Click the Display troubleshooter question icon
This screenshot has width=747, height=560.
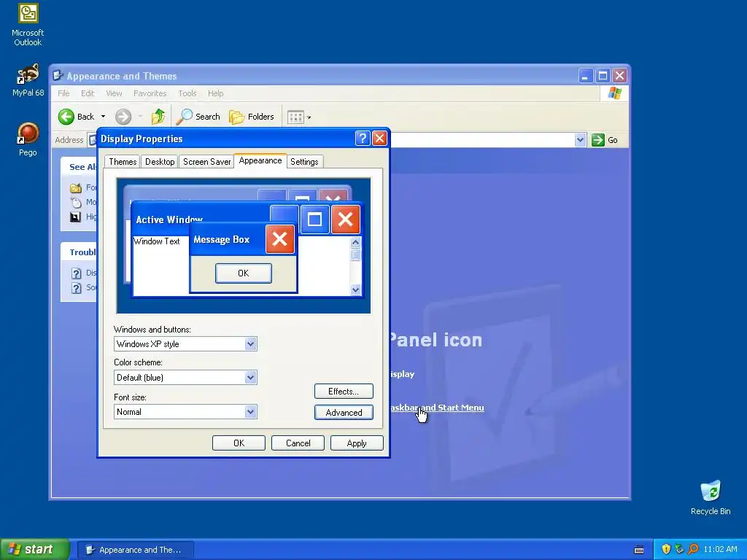(x=76, y=273)
